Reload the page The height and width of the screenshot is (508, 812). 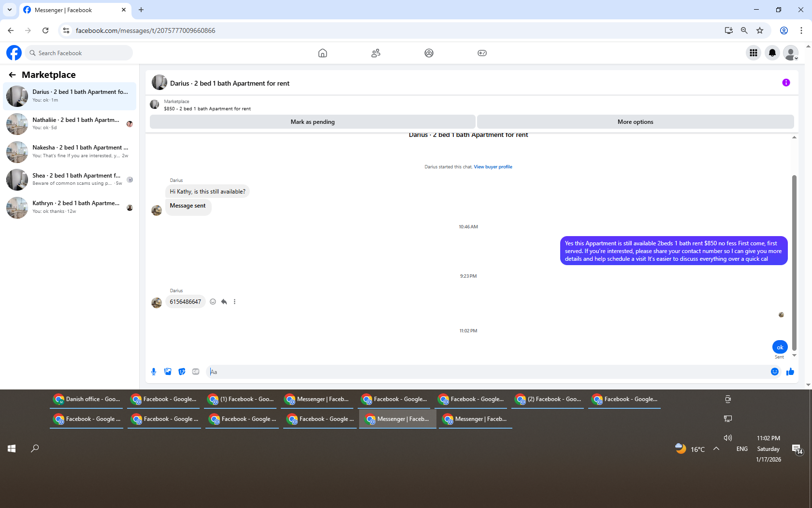[x=45, y=30]
